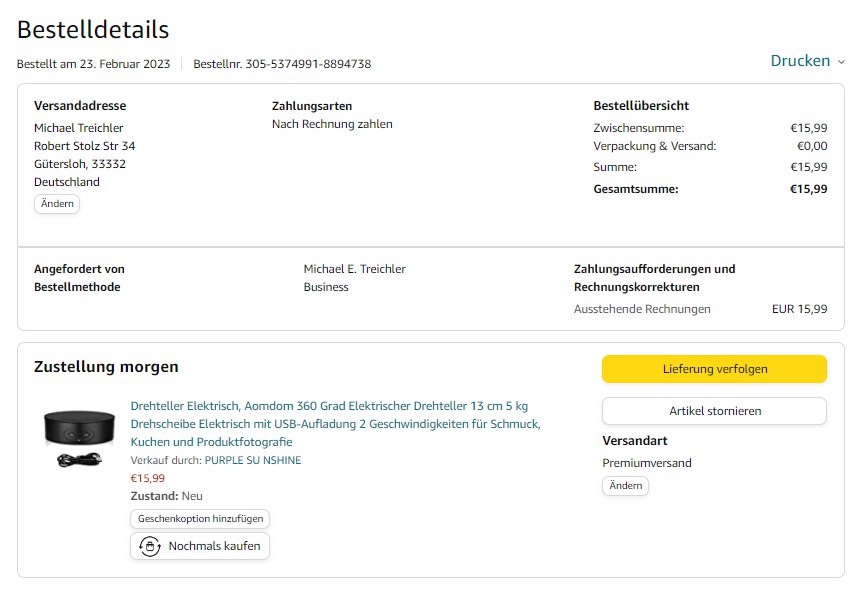Screen dimensions: 858x593
Task: Click Ändern under Versandart
Action: click(x=625, y=486)
